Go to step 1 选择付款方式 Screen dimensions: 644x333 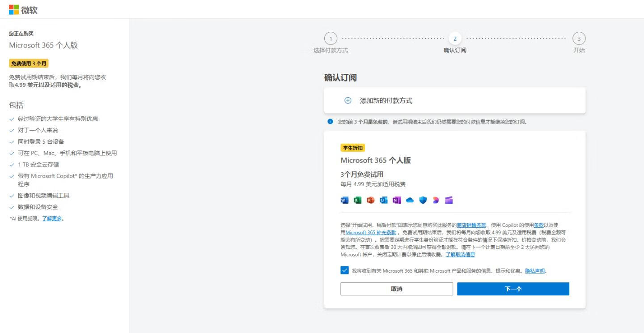[330, 39]
